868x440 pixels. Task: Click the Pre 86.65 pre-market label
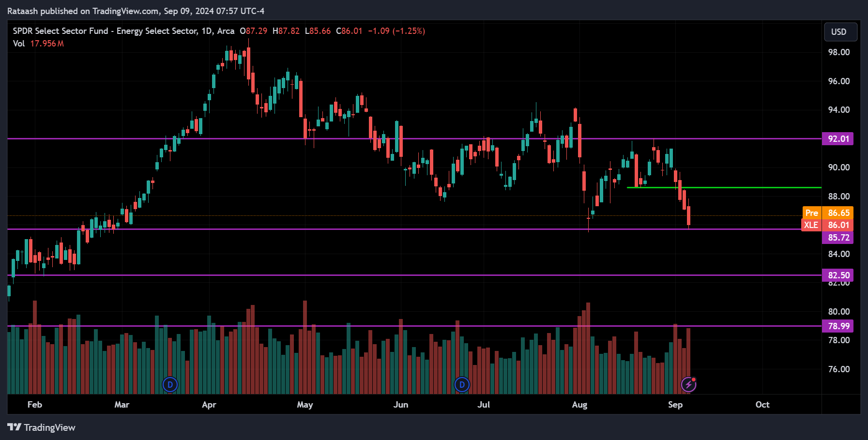click(x=828, y=213)
